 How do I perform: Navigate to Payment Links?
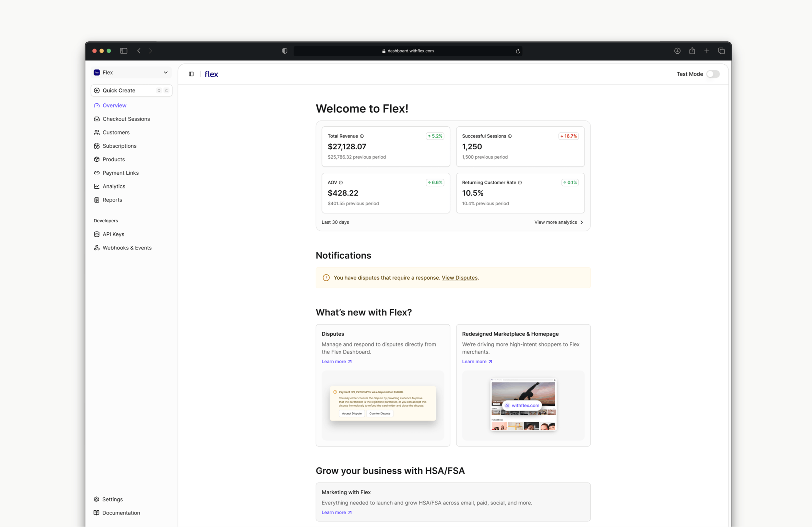coord(121,173)
